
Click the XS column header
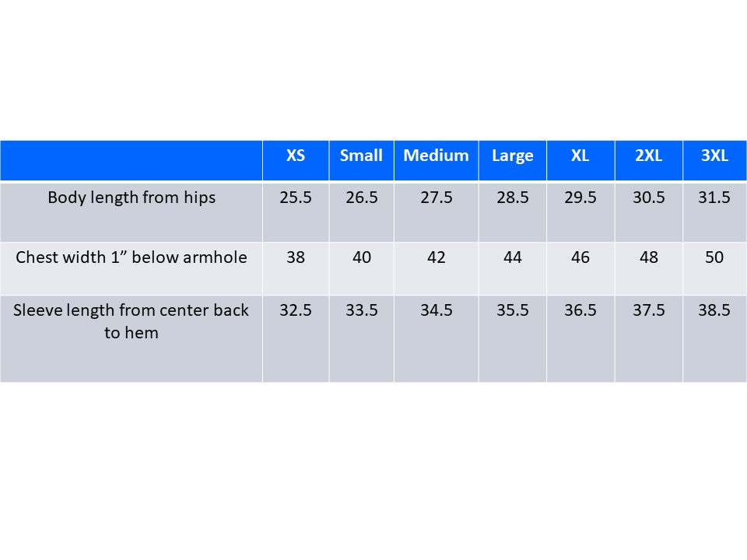tap(296, 156)
